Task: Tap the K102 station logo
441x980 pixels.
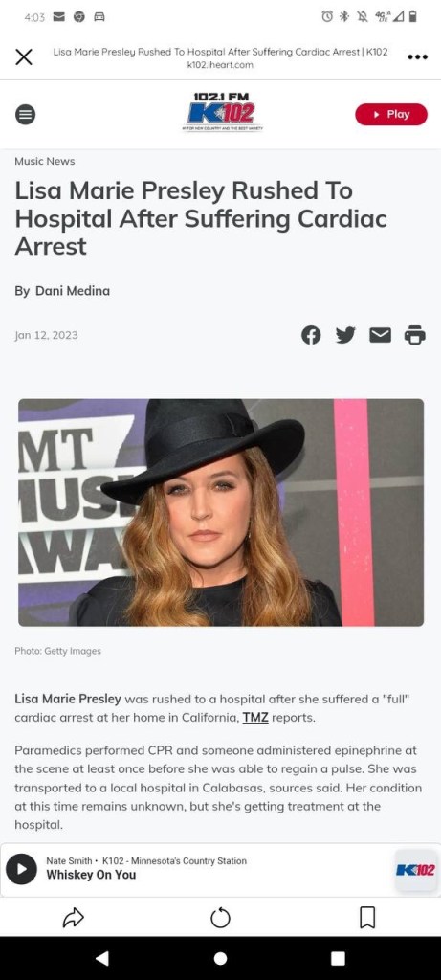Action: point(222,112)
